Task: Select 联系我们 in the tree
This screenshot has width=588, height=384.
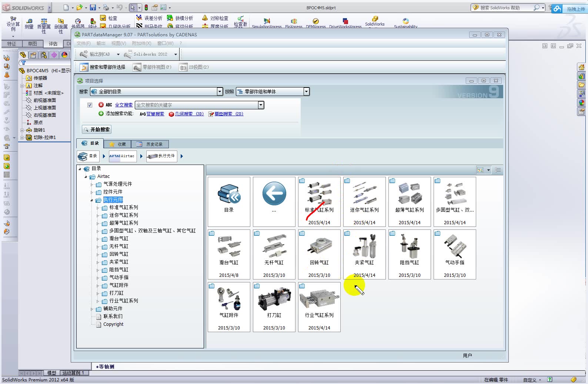Action: (113, 316)
